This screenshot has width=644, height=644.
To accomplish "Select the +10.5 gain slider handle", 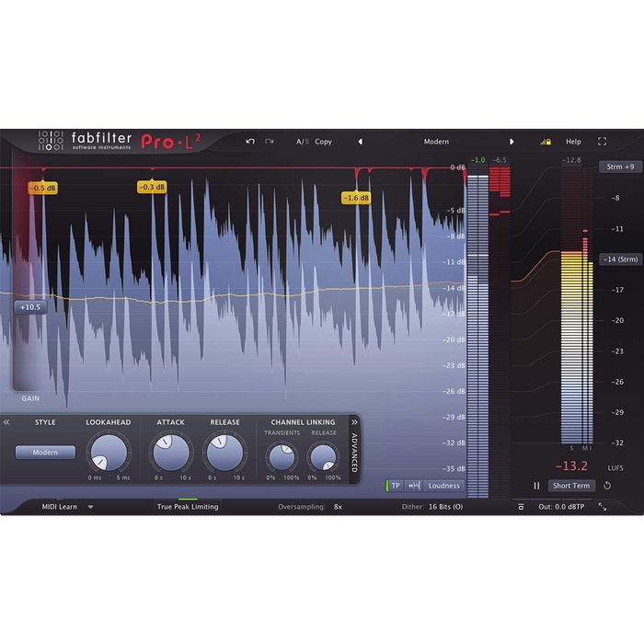I will click(x=30, y=307).
